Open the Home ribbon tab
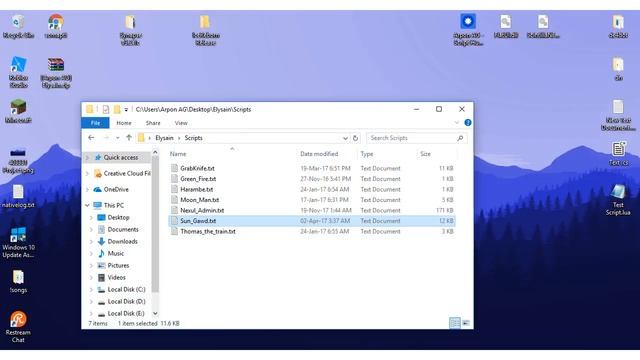This screenshot has width=640, height=360. [x=124, y=123]
